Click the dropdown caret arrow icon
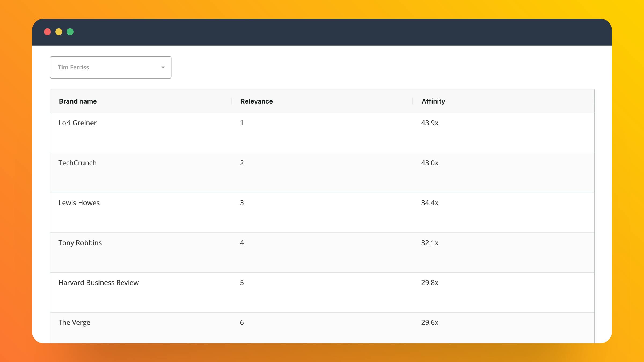This screenshot has width=644, height=362. pos(163,67)
